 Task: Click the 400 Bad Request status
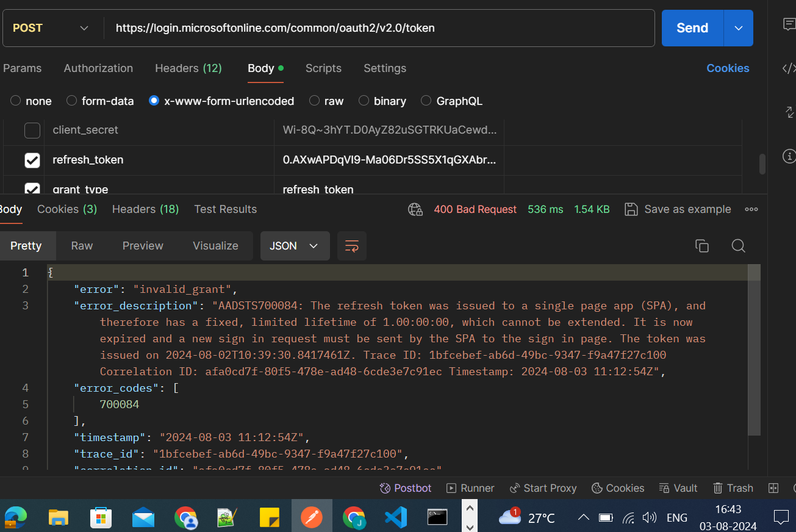[x=475, y=209]
